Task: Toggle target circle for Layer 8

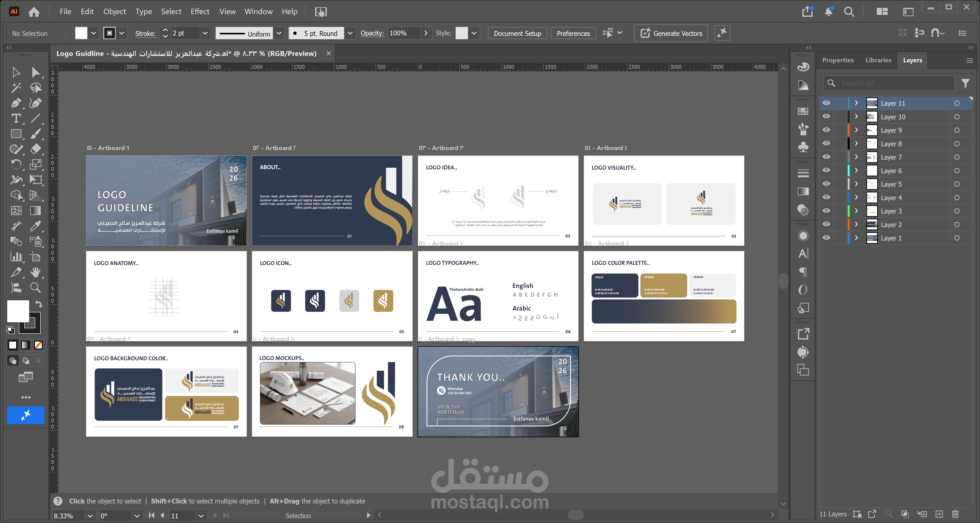Action: click(x=956, y=144)
